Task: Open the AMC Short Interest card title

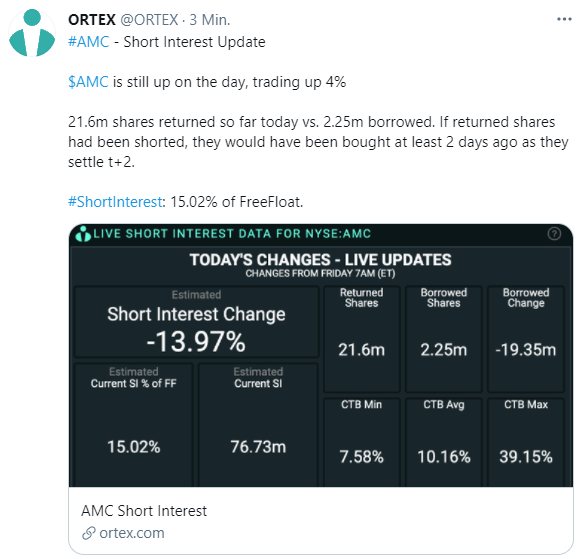Action: 144,511
